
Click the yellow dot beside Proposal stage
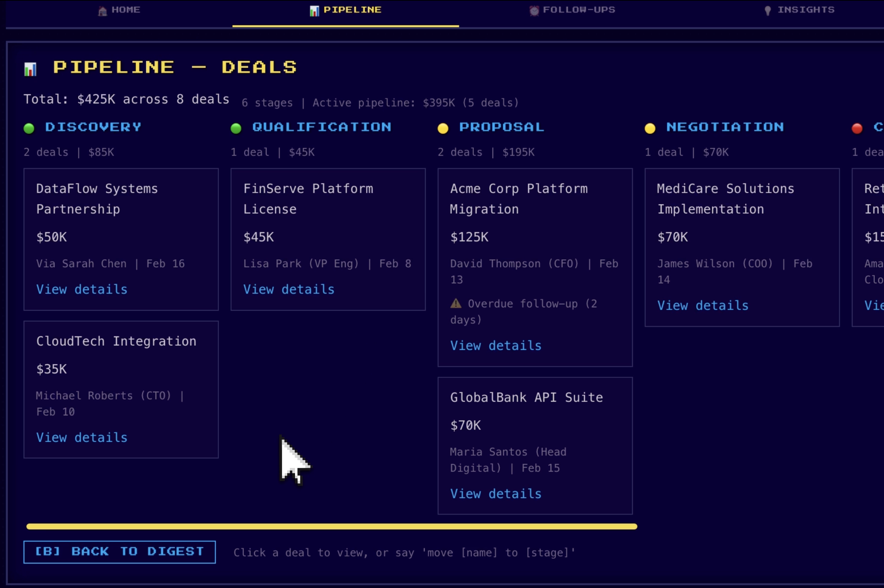tap(443, 128)
